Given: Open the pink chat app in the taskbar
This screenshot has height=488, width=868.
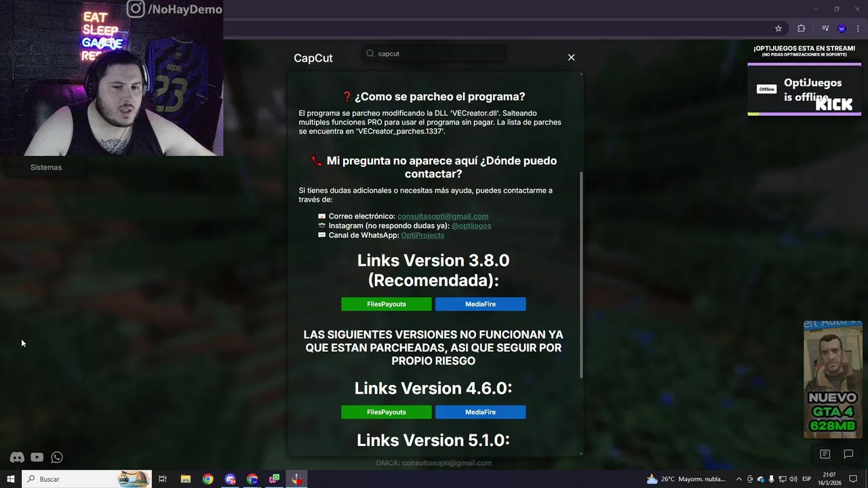Looking at the screenshot, I should (275, 479).
